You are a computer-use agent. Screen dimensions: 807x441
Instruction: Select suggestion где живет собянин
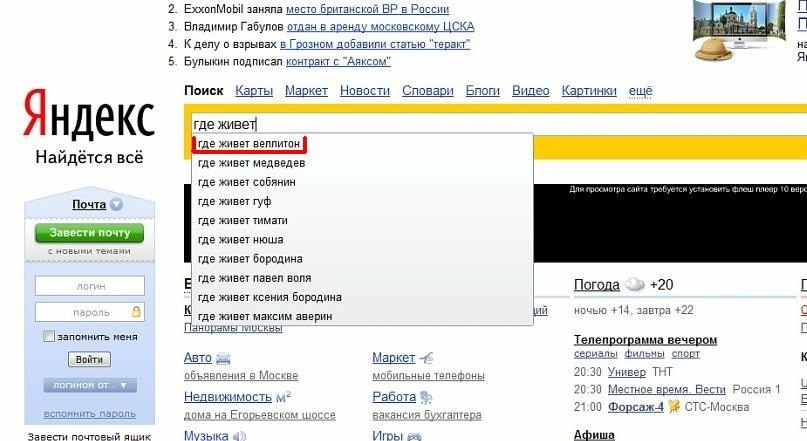(x=362, y=182)
